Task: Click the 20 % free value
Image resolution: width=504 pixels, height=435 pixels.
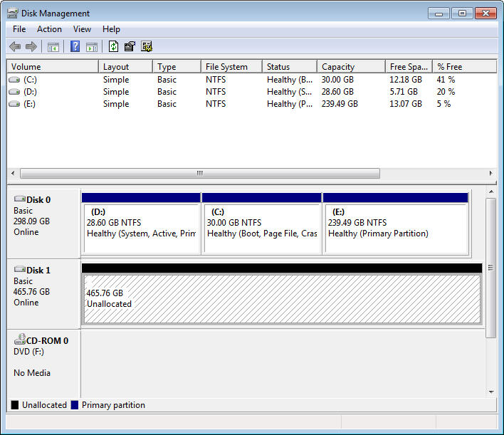Action: point(446,92)
